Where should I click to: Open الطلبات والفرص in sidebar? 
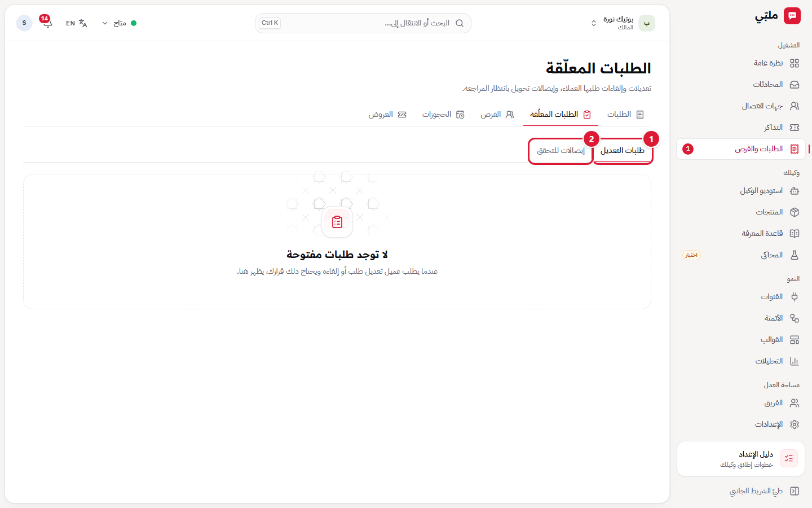(741, 149)
